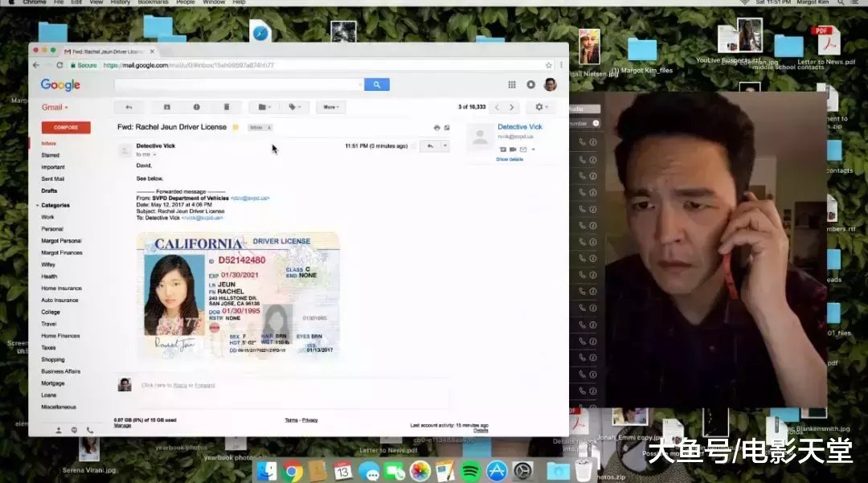868x483 pixels.
Task: Go to Sent Mail in the sidebar
Action: click(52, 179)
